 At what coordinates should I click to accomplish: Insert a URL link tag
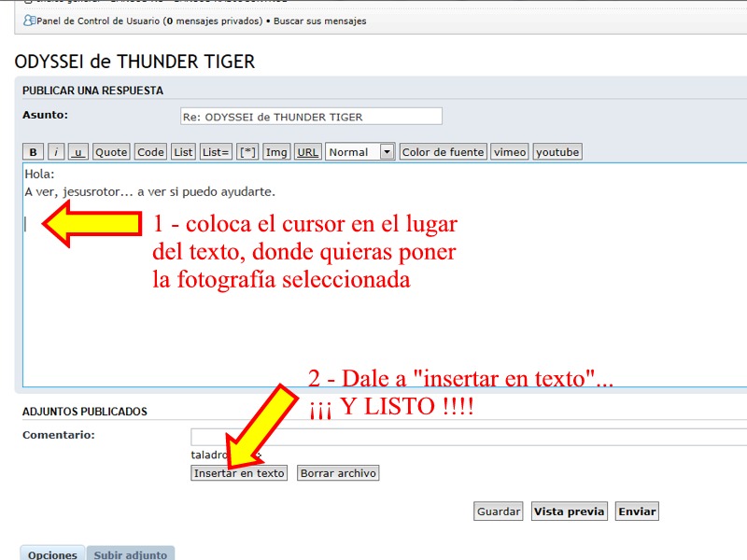coord(307,152)
